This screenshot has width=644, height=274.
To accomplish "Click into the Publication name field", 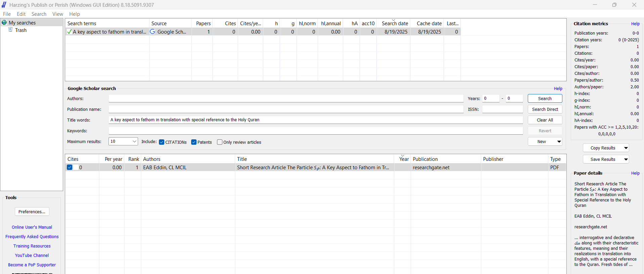I will (286, 109).
